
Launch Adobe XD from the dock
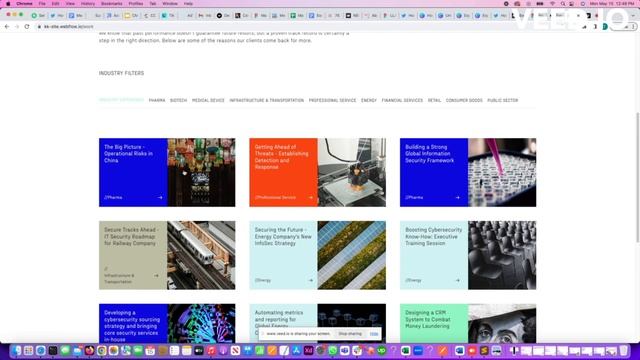pos(309,351)
